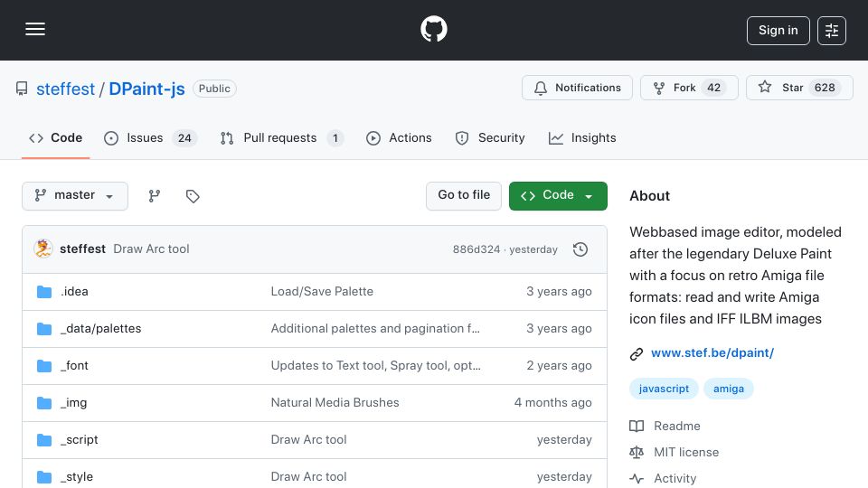Expand the master branch dropdown
The image size is (868, 488).
point(75,196)
